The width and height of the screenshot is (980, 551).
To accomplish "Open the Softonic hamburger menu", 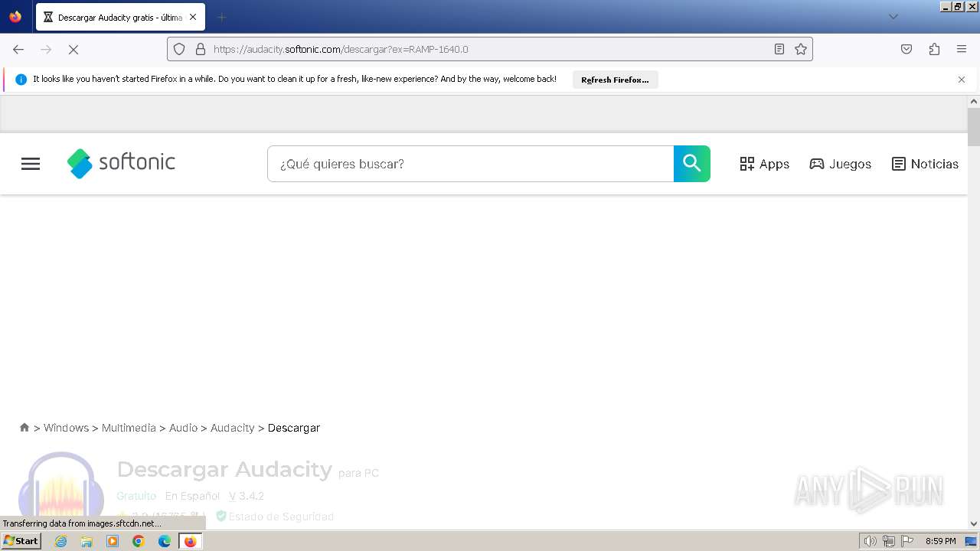I will (x=31, y=164).
